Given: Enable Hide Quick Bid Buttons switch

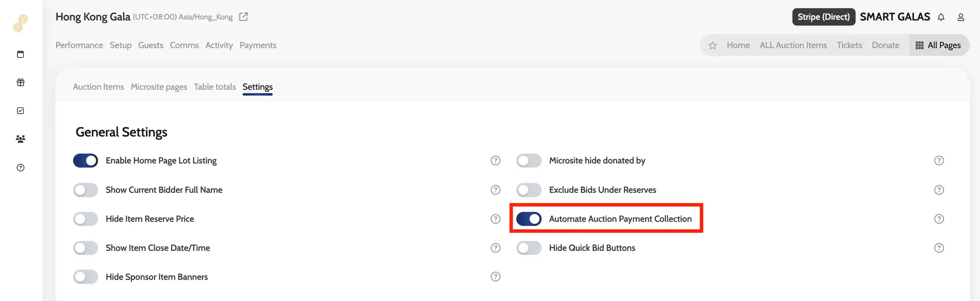Looking at the screenshot, I should pyautogui.click(x=529, y=248).
